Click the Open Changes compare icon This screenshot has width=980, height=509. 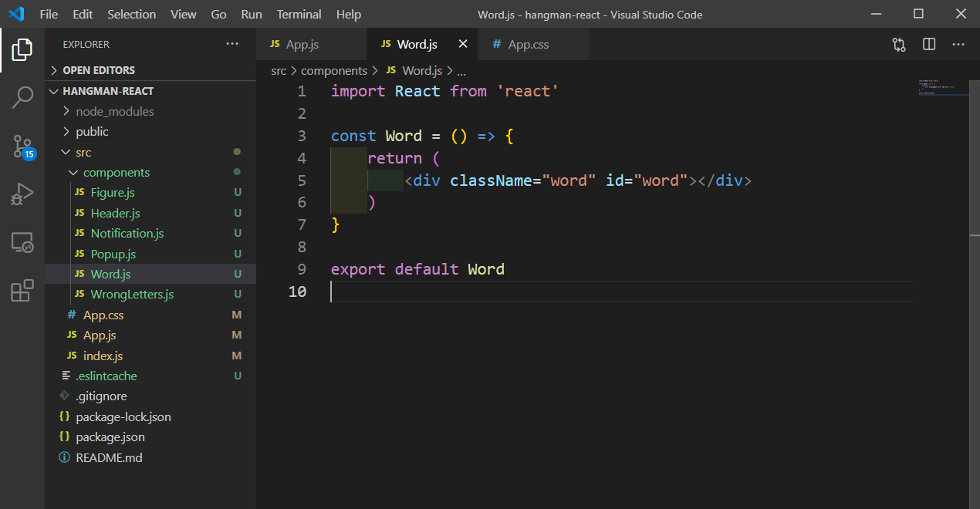(x=899, y=45)
